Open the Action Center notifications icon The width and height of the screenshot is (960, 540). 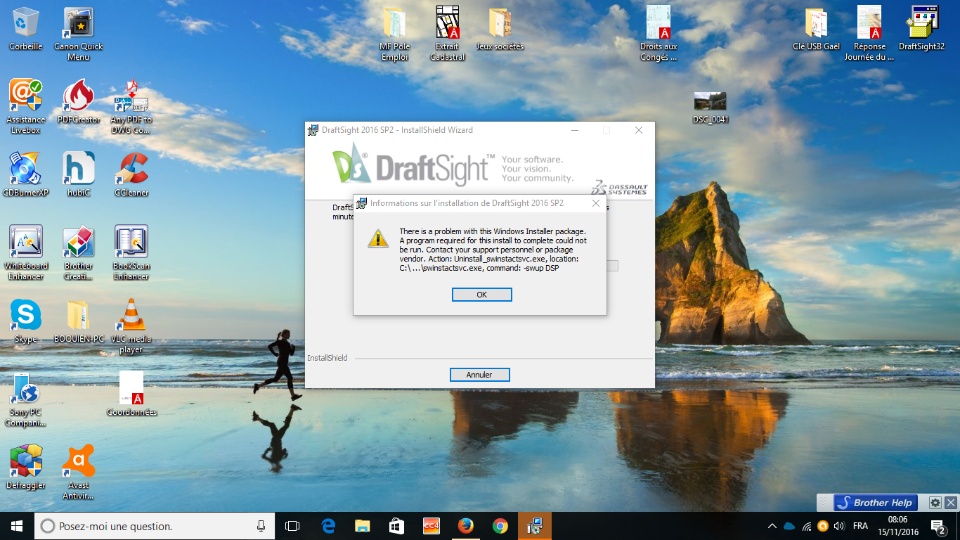pos(939,526)
